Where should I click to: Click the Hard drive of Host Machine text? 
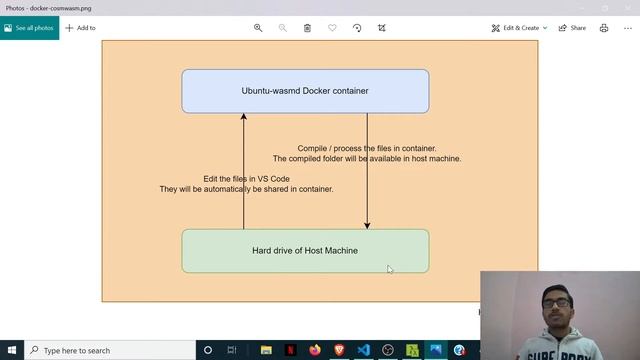(305, 251)
